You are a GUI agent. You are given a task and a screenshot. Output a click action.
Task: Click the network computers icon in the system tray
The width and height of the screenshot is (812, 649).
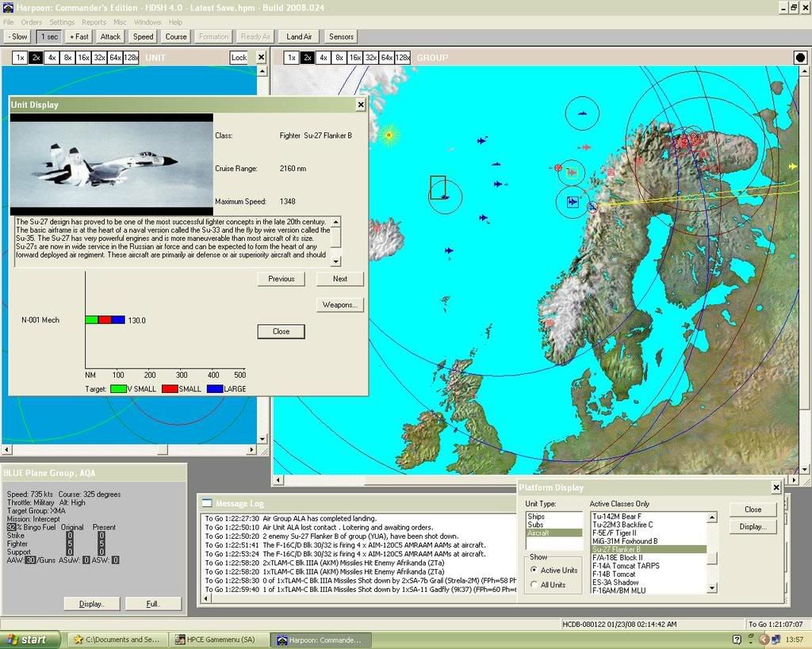[776, 640]
